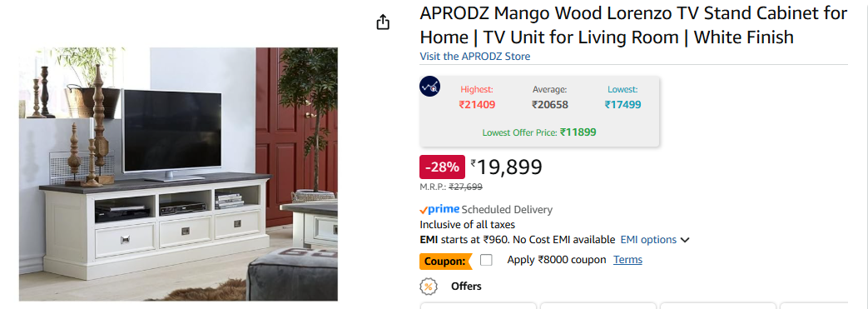Click the Prime checkmark logo

click(x=439, y=209)
